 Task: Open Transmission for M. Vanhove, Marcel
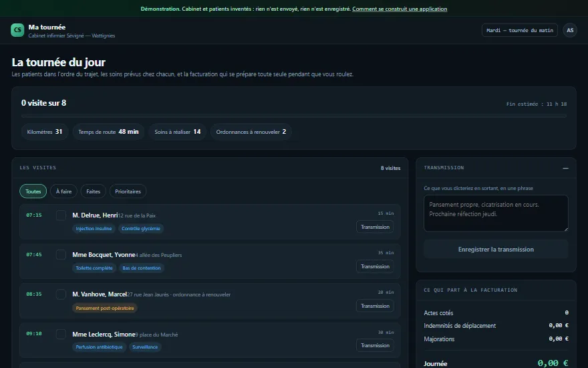point(375,306)
